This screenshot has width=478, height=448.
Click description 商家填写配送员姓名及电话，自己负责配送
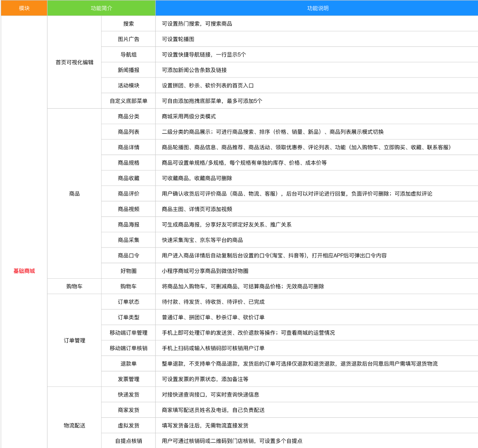coord(213,410)
